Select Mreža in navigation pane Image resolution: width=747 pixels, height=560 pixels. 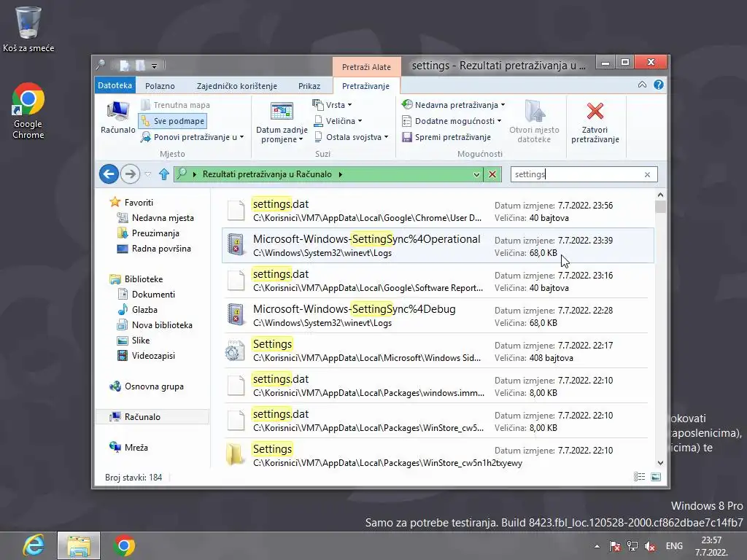[128, 447]
